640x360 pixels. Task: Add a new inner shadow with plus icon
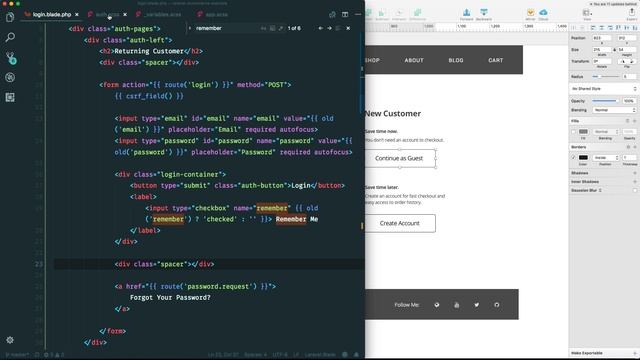pos(635,182)
